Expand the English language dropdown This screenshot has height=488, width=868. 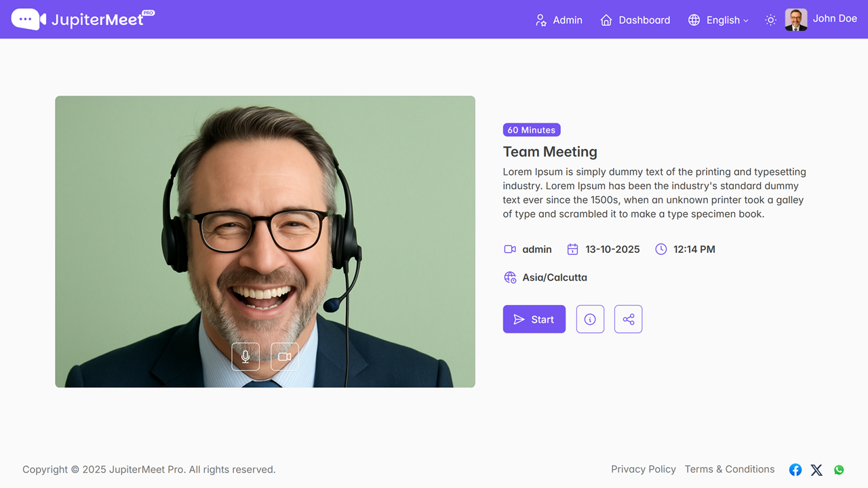718,20
